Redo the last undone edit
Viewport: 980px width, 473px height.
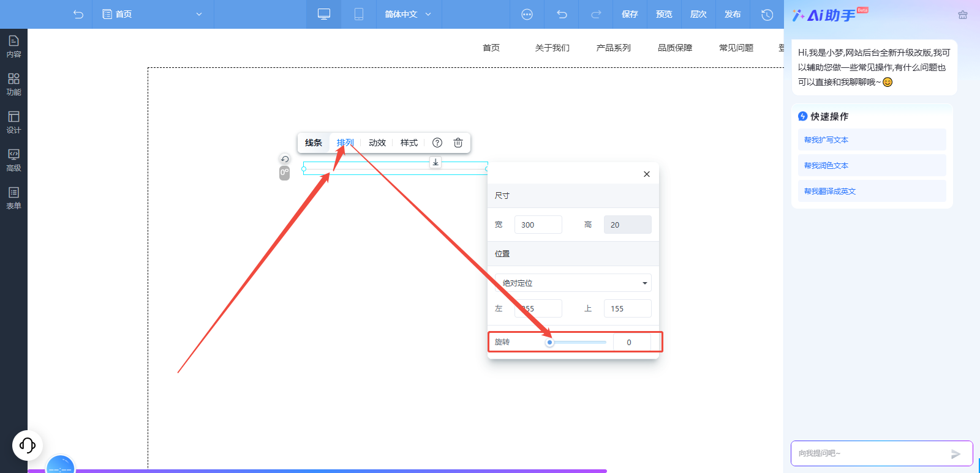[x=595, y=14]
